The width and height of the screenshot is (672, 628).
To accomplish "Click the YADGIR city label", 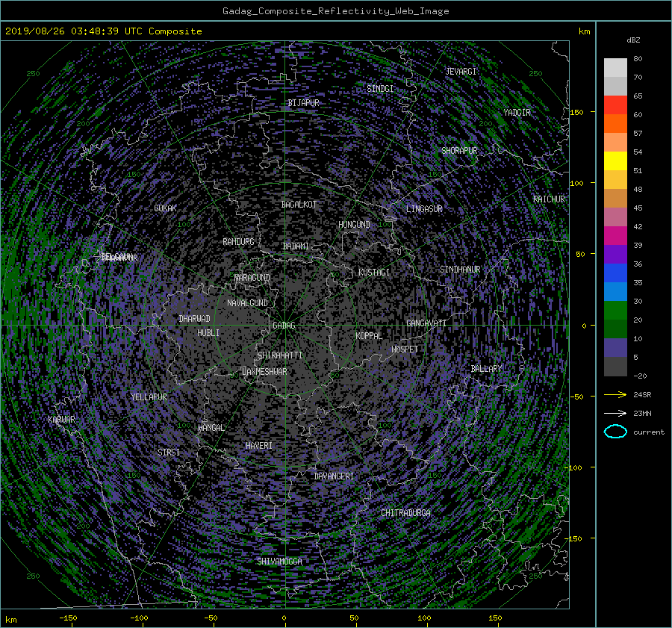I will pos(517,113).
